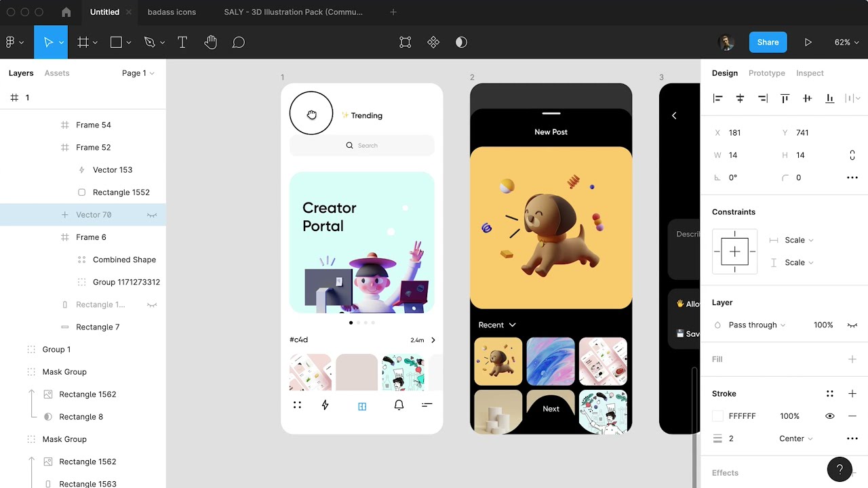Align left icon in Design panel
The image size is (868, 488).
point(717,98)
